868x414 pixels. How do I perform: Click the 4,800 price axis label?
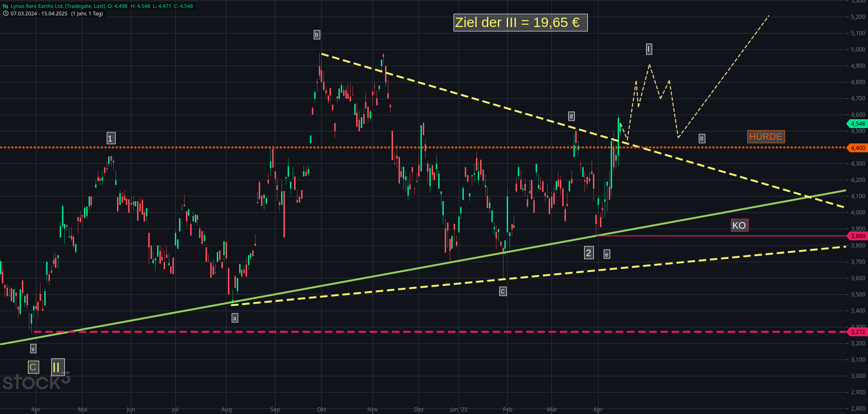858,82
